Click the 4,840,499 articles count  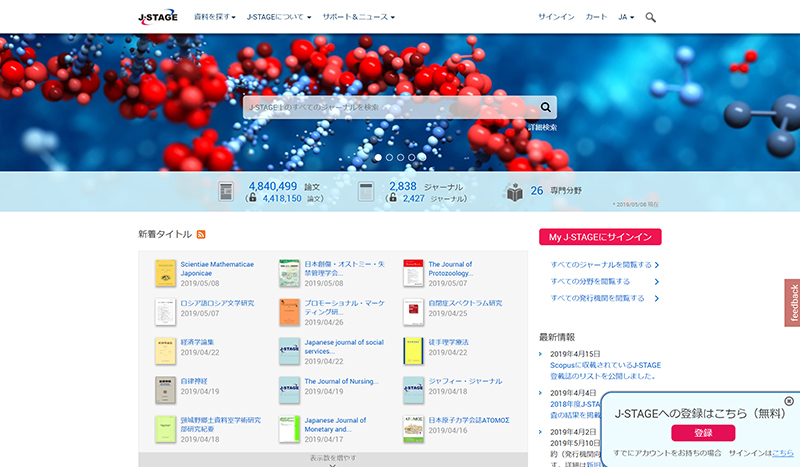click(272, 186)
